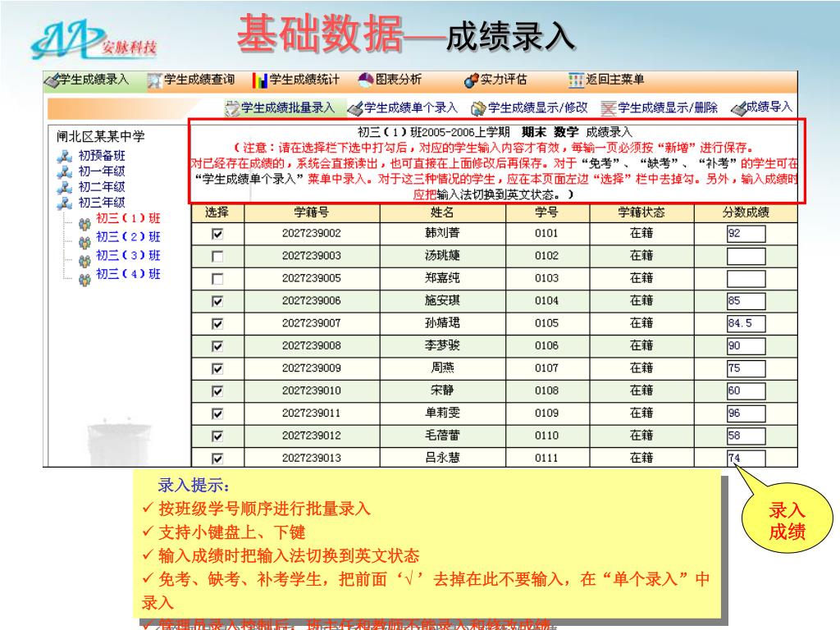Image resolution: width=840 pixels, height=630 pixels.
Task: Expand the 初预备班 tree node
Action: (x=101, y=155)
